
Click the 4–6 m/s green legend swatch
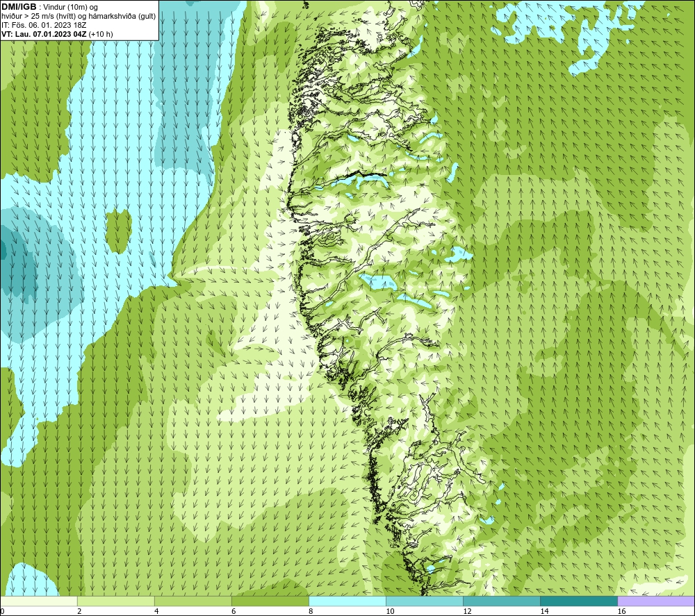(193, 601)
